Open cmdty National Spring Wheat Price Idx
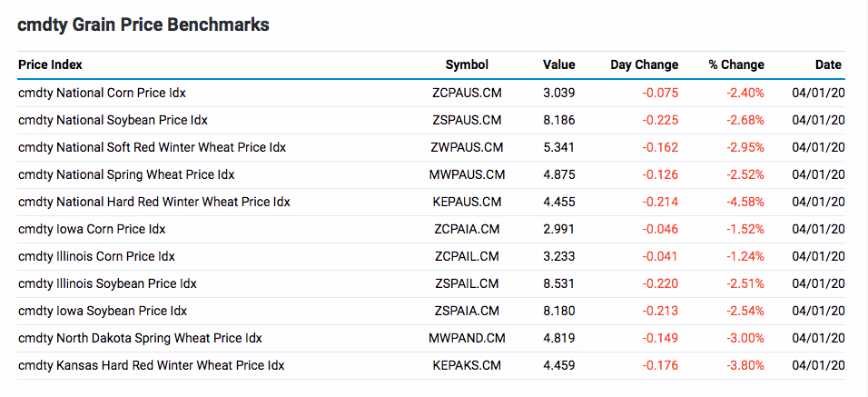The image size is (868, 397). (126, 174)
